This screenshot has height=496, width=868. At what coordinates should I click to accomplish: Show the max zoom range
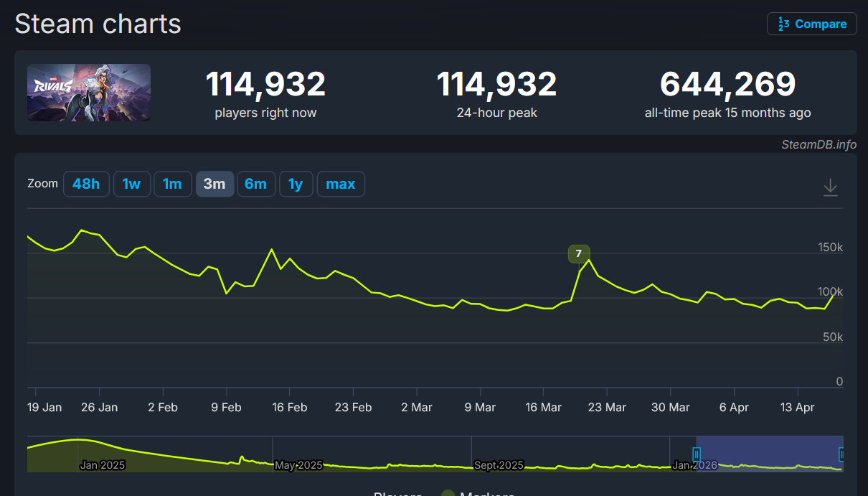[x=341, y=184]
